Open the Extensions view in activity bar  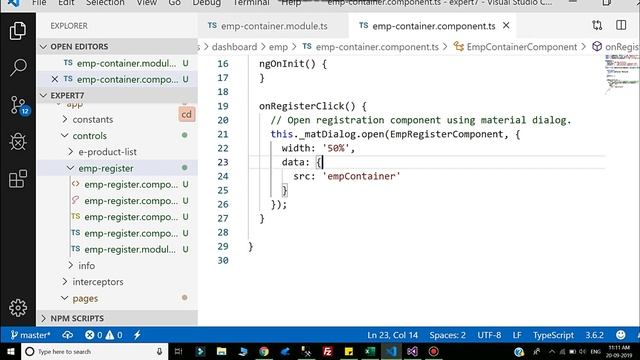point(18,179)
